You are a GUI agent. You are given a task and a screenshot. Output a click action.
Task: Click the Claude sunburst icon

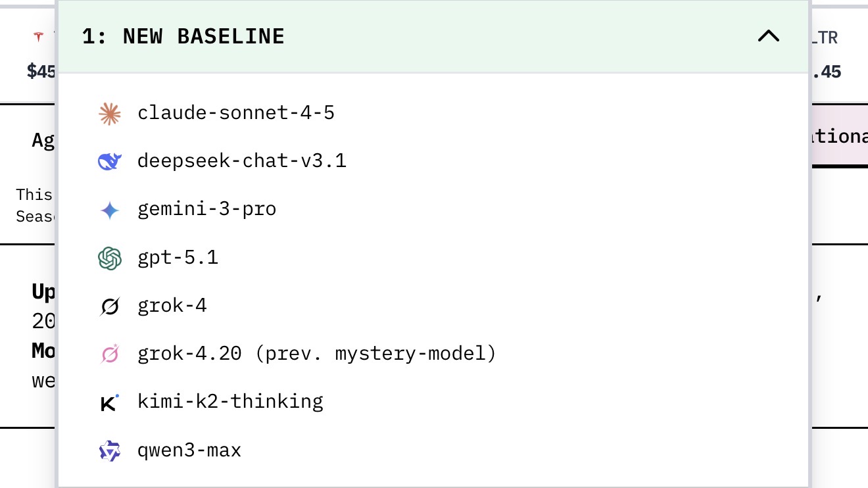click(x=109, y=114)
